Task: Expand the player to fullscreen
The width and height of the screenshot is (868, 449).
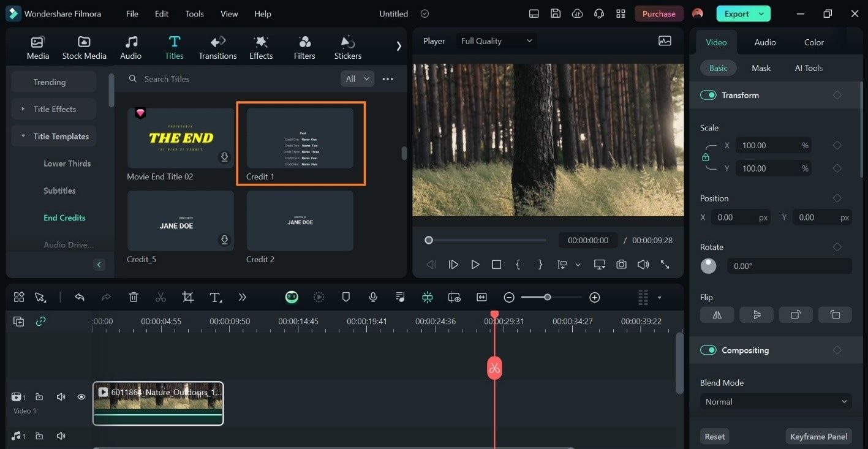Action: (x=665, y=265)
